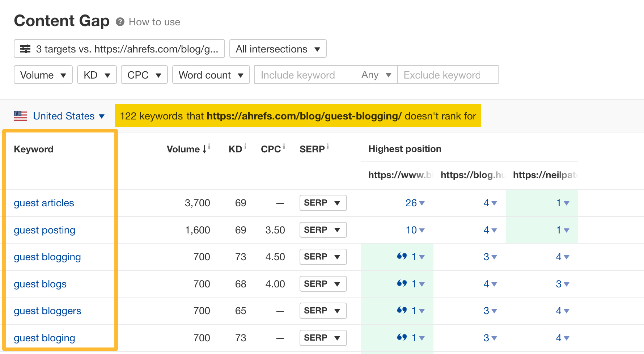Focus the Exclude keyword field
The height and width of the screenshot is (354, 644).
[448, 75]
